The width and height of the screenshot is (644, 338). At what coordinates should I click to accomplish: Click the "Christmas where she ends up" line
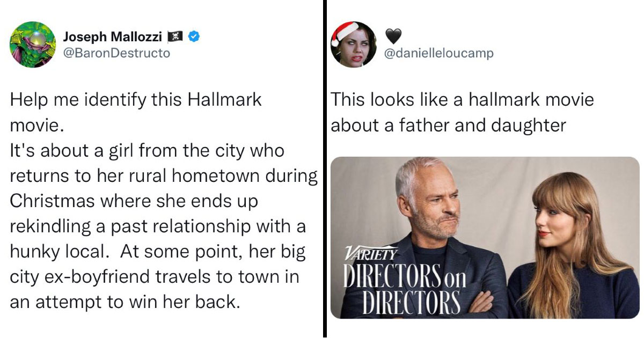tap(134, 201)
